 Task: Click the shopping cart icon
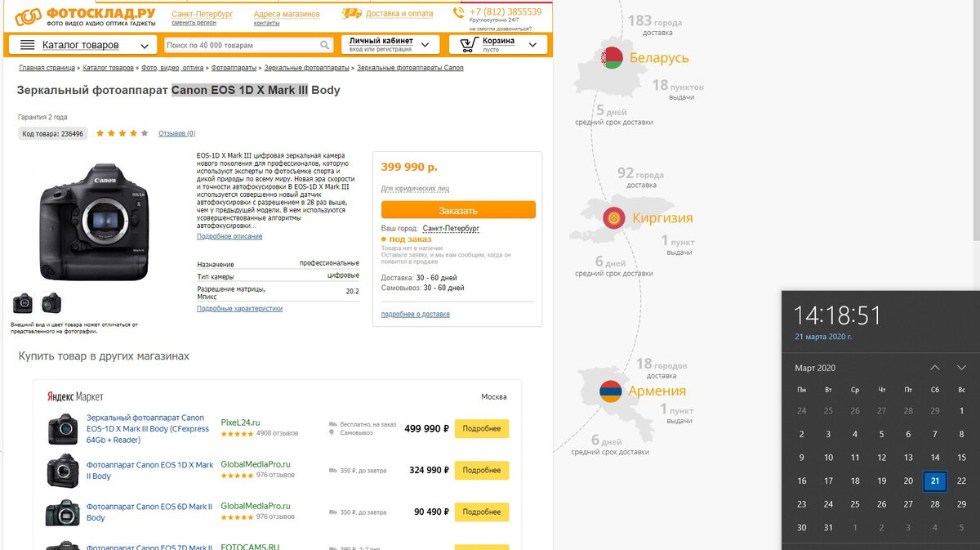coord(469,44)
